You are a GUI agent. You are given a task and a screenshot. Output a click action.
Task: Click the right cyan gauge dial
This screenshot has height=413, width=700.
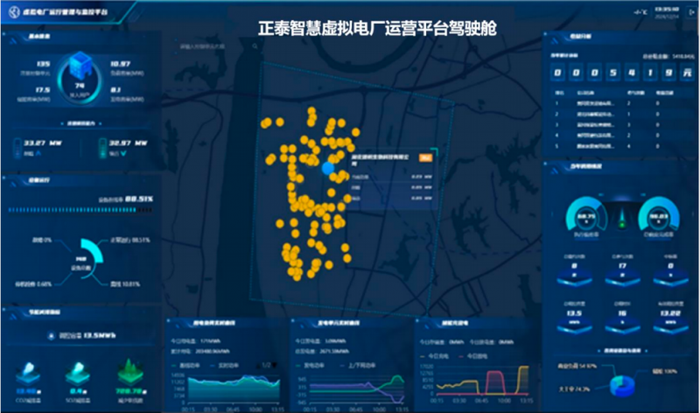[659, 215]
